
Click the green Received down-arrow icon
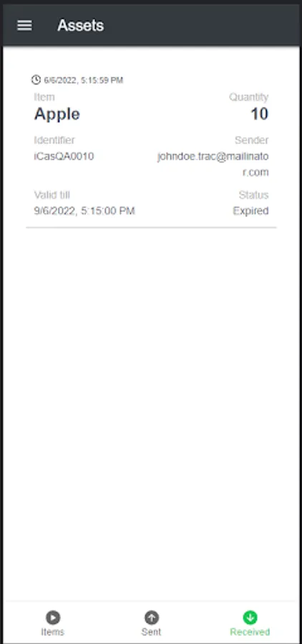tap(250, 618)
